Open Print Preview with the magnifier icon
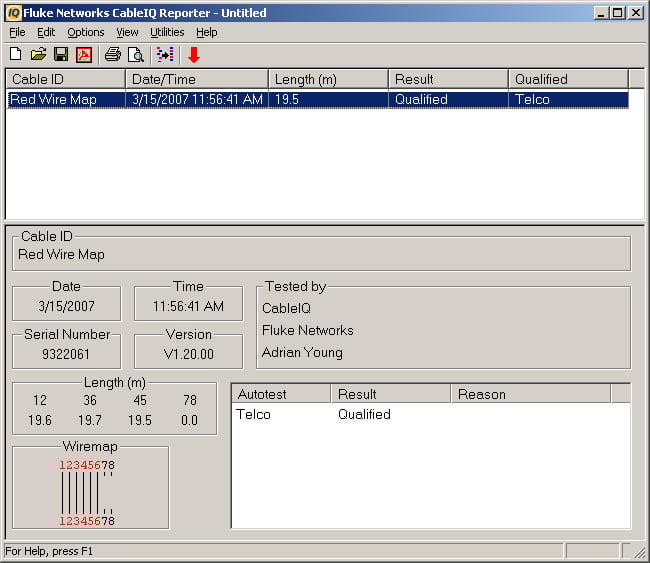The image size is (650, 563). pos(136,54)
